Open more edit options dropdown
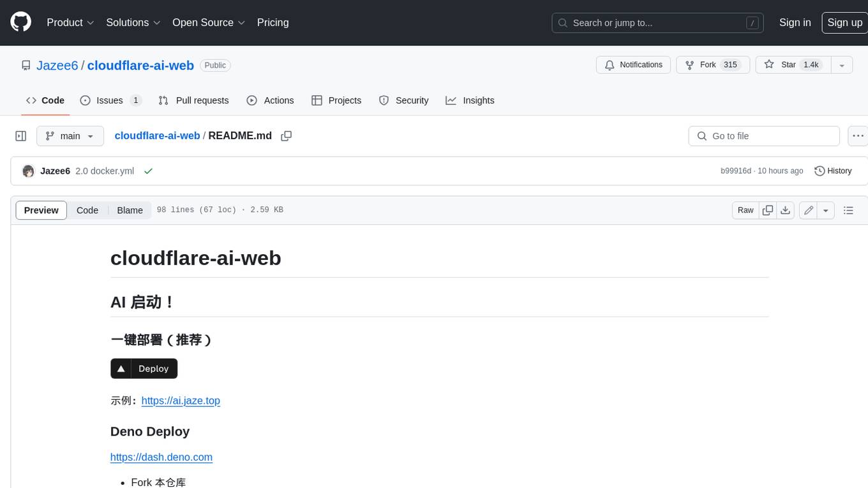 point(826,210)
